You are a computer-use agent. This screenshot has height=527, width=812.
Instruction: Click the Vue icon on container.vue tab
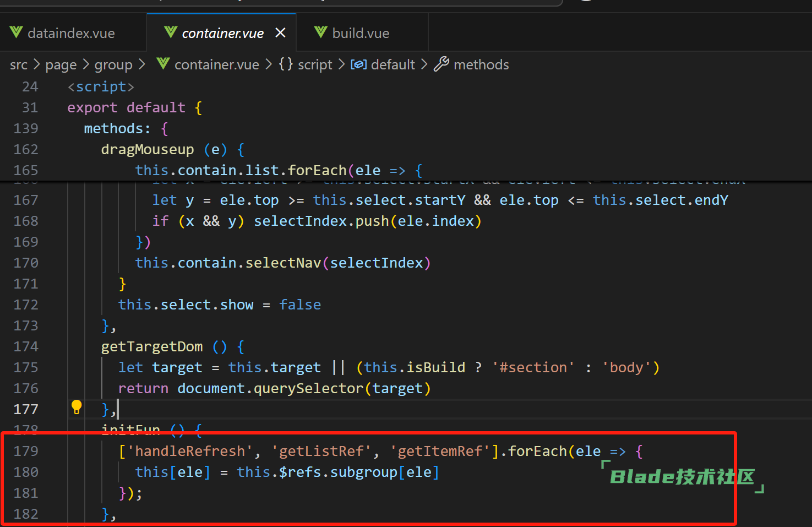171,32
